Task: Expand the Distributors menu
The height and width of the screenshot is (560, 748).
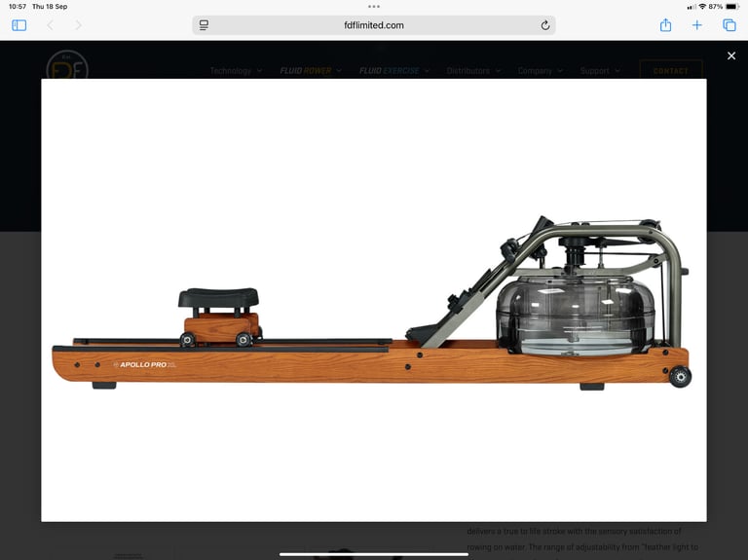Action: tap(473, 70)
